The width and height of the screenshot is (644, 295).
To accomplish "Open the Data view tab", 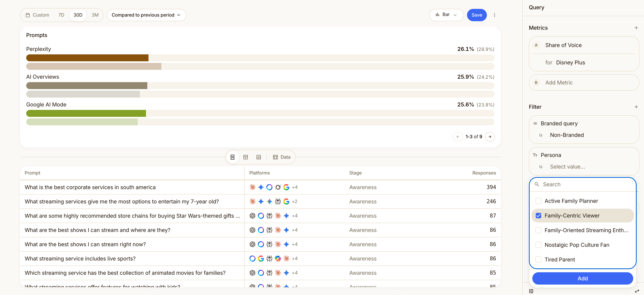I will [x=282, y=157].
